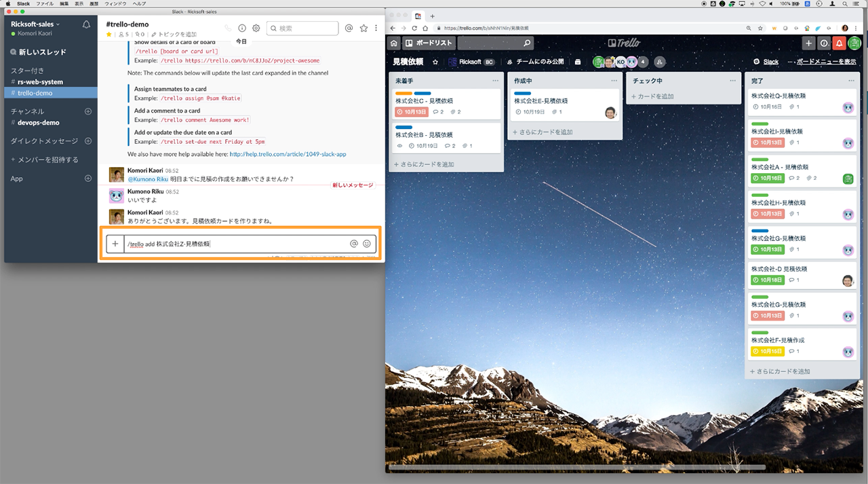868x484 pixels.
Task: Open the ファイル menu in the menu bar
Action: coord(45,3)
